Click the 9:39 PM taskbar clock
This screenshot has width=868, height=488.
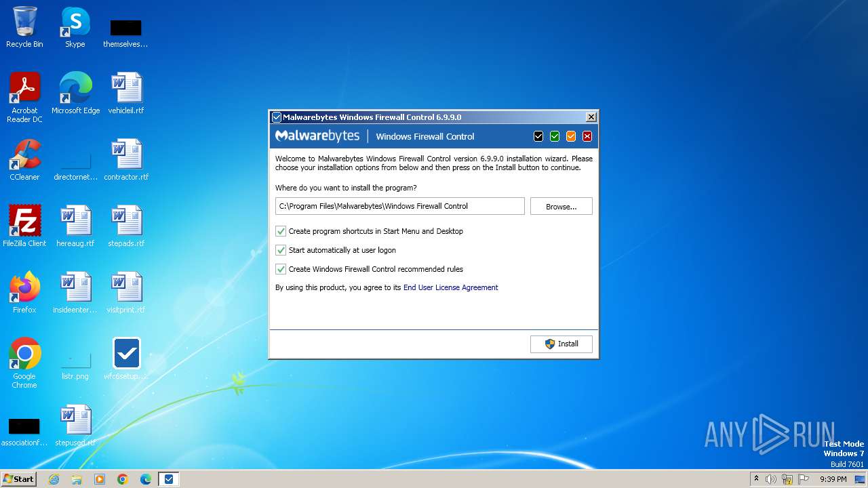click(833, 479)
